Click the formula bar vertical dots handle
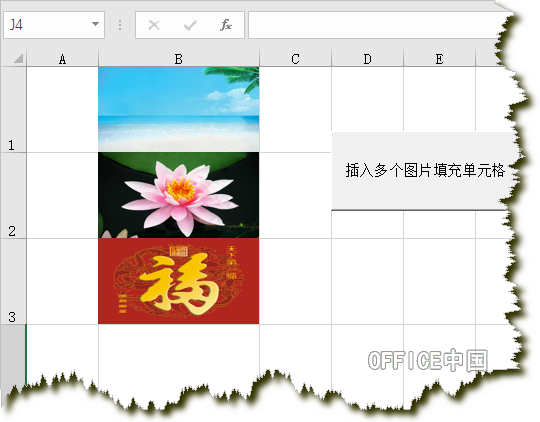Image resolution: width=540 pixels, height=422 pixels. pos(120,25)
